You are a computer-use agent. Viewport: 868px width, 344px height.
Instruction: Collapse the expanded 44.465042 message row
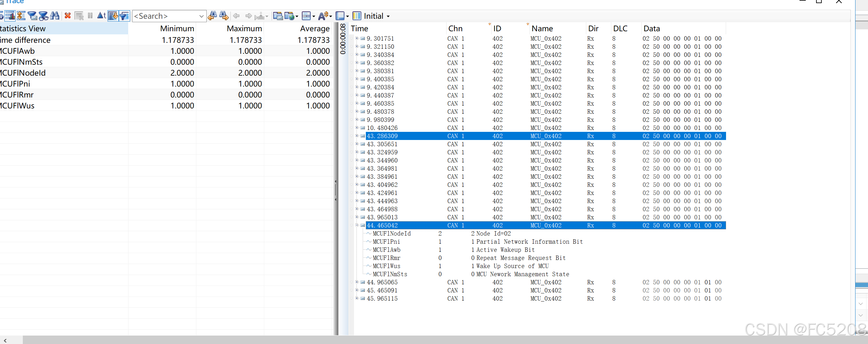click(x=356, y=225)
